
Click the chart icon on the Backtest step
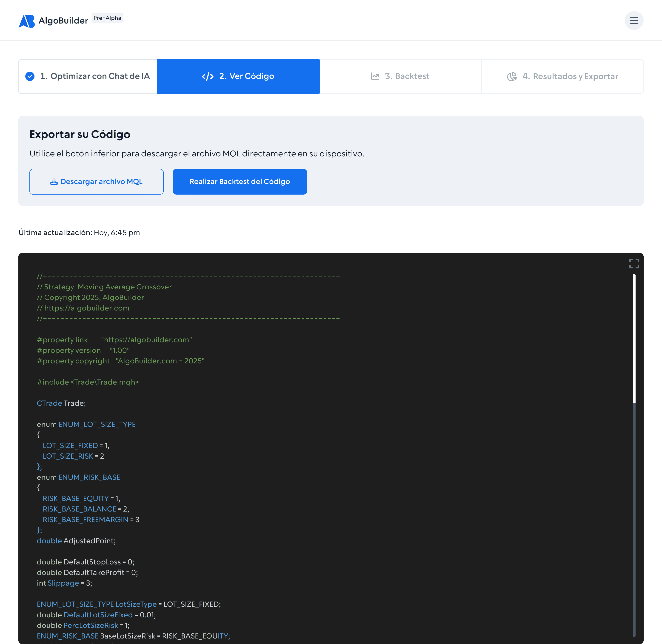pyautogui.click(x=375, y=76)
